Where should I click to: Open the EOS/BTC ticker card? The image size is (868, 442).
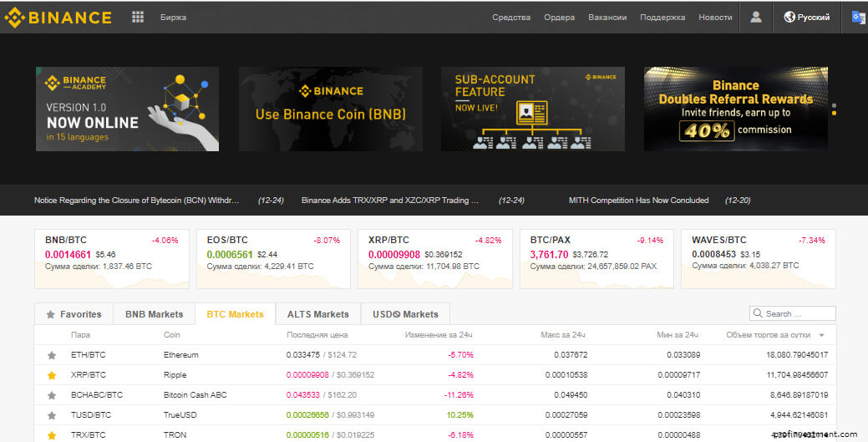[x=273, y=259]
